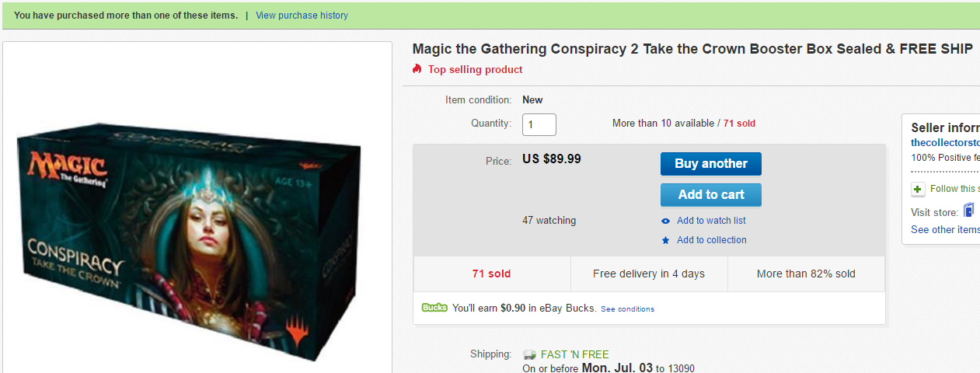Open the See conditions link for eBay Bucks

click(x=627, y=309)
